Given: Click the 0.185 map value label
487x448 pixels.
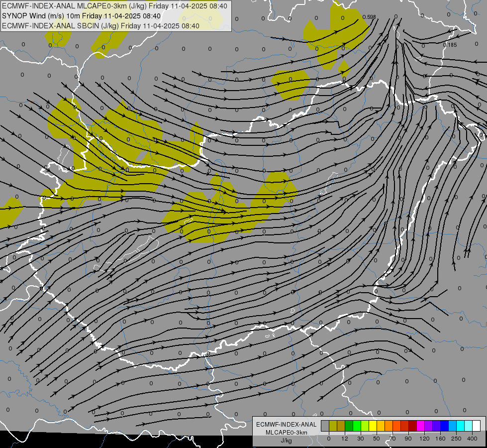Looking at the screenshot, I should [450, 45].
